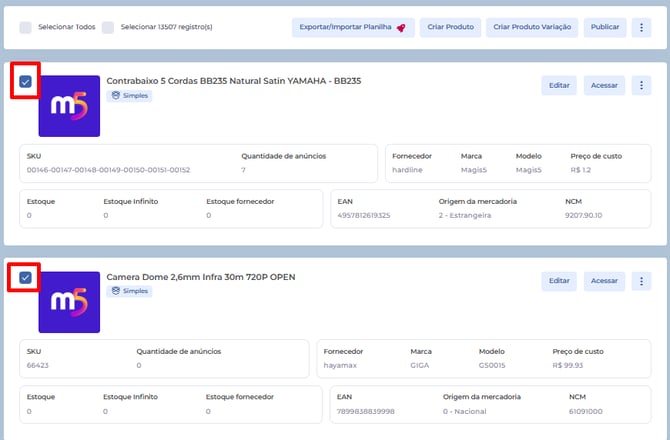Click the Criar Produto Variação button
Screen dimensions: 670x440
click(533, 28)
